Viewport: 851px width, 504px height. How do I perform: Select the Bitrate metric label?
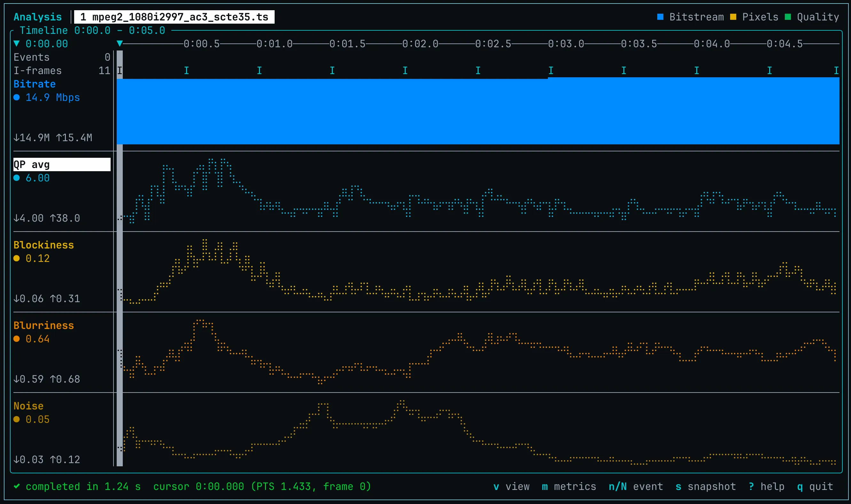35,84
